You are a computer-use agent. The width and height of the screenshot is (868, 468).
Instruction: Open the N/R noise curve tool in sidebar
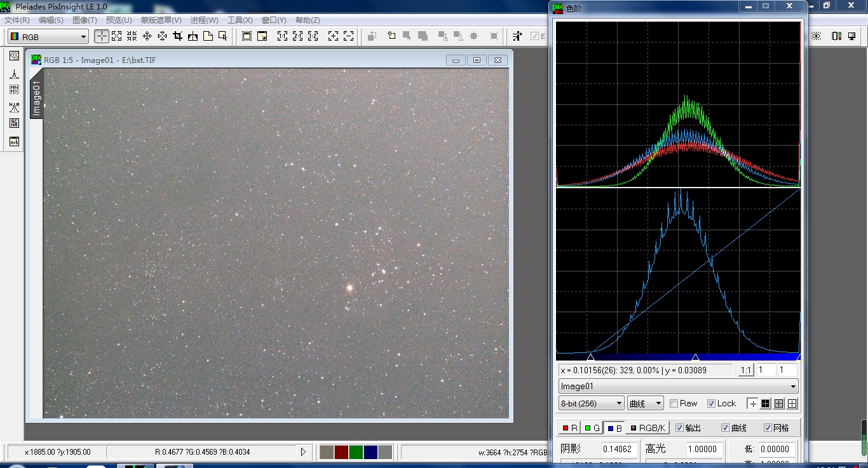(x=14, y=107)
